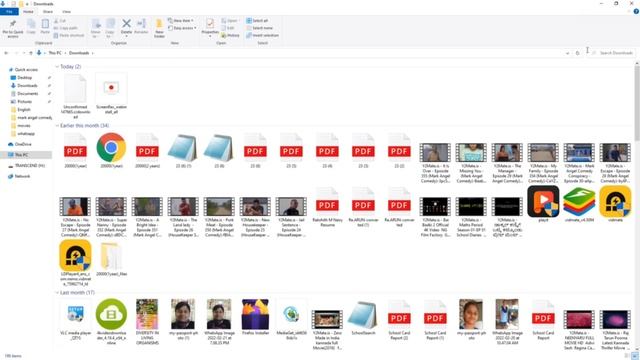Open the Easy access dropdown
The height and width of the screenshot is (360, 640).
point(182,28)
